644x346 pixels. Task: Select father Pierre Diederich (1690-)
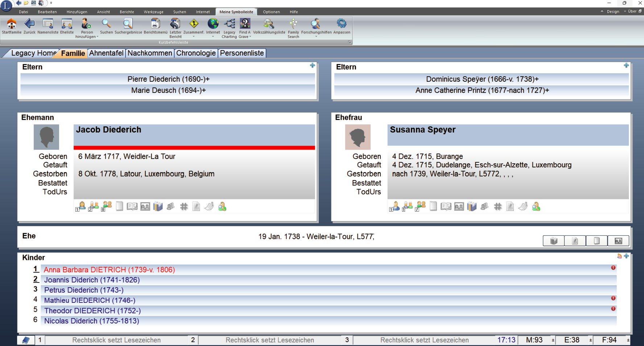point(168,79)
